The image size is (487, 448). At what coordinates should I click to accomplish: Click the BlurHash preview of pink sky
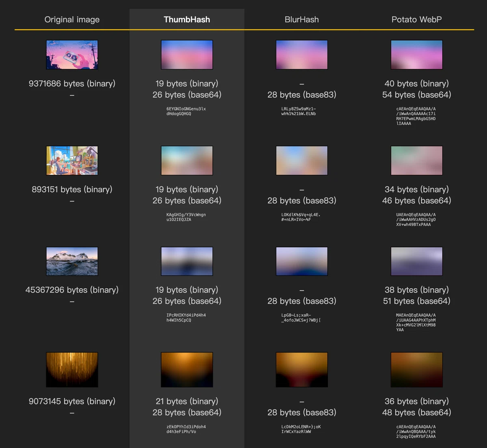pyautogui.click(x=302, y=55)
